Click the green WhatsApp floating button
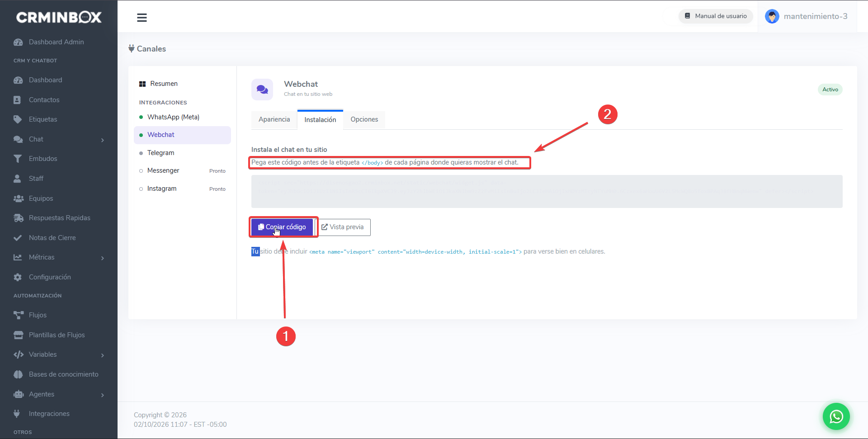The height and width of the screenshot is (439, 868). [x=836, y=416]
